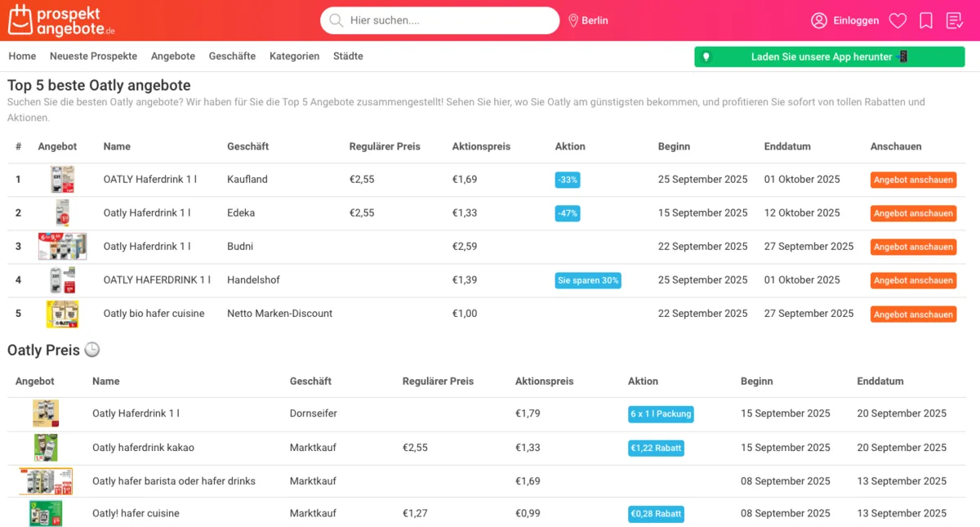Open Handelshof offer product thumbnail
The image size is (980, 527).
coord(62,280)
